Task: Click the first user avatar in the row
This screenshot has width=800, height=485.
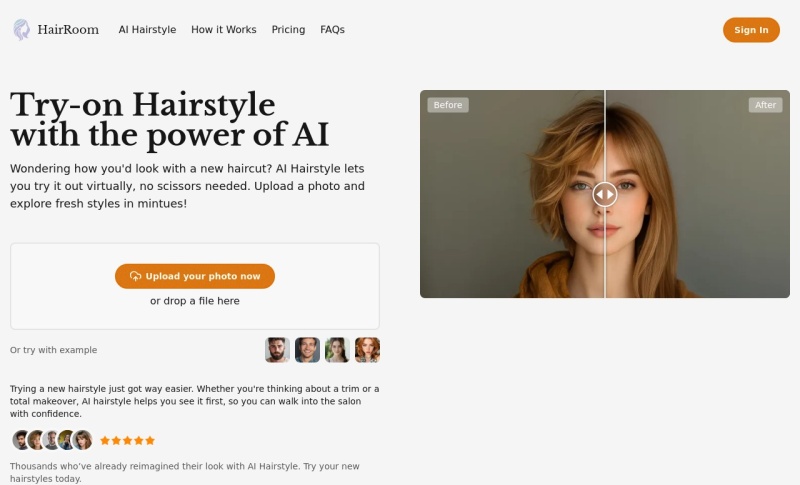Action: coord(21,440)
